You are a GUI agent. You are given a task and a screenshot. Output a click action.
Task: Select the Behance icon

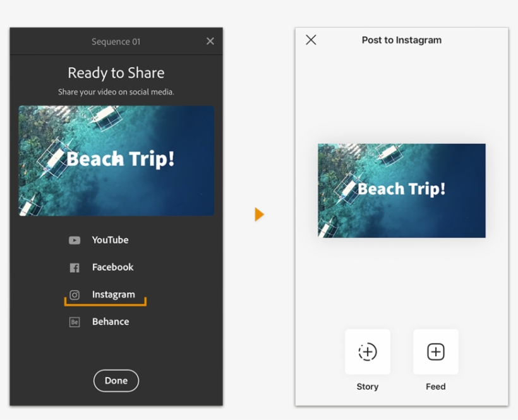pos(75,321)
